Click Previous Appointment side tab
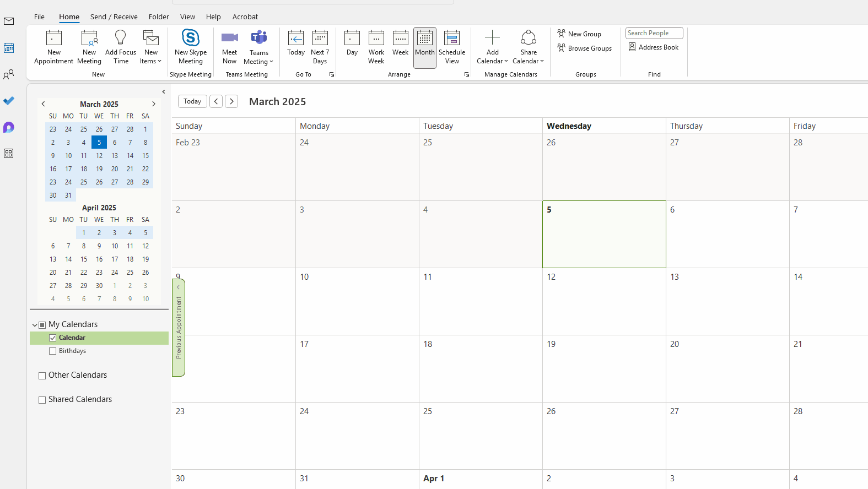This screenshot has width=868, height=489. coord(179,328)
